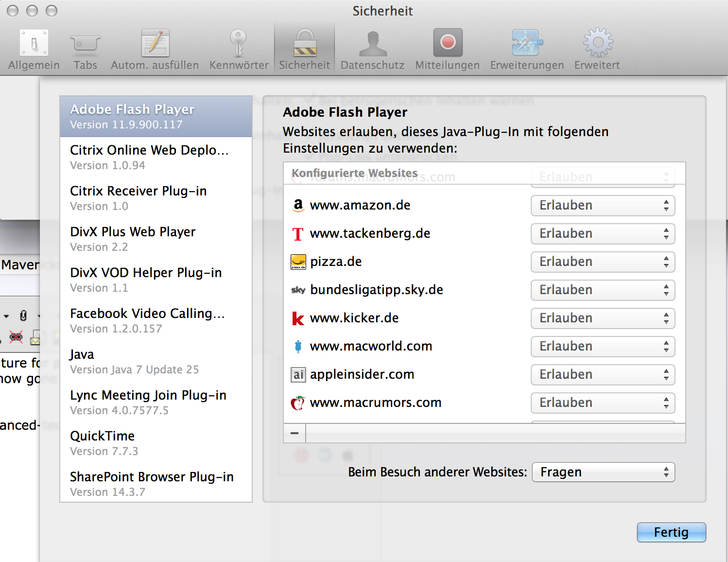Select www.macworld.com website row
This screenshot has height=562, width=728.
coord(485,347)
